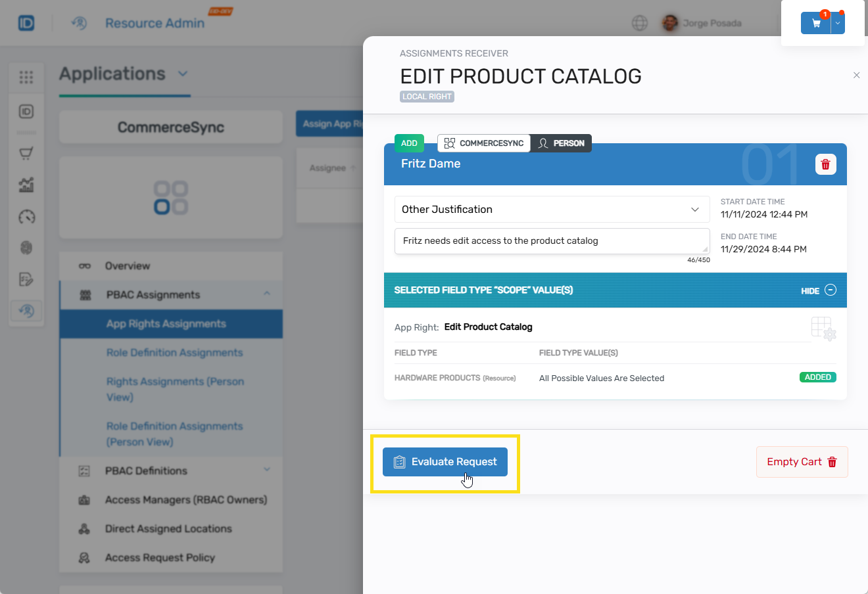This screenshot has width=868, height=594.
Task: Click the document edit icon in the sidebar
Action: [x=26, y=279]
